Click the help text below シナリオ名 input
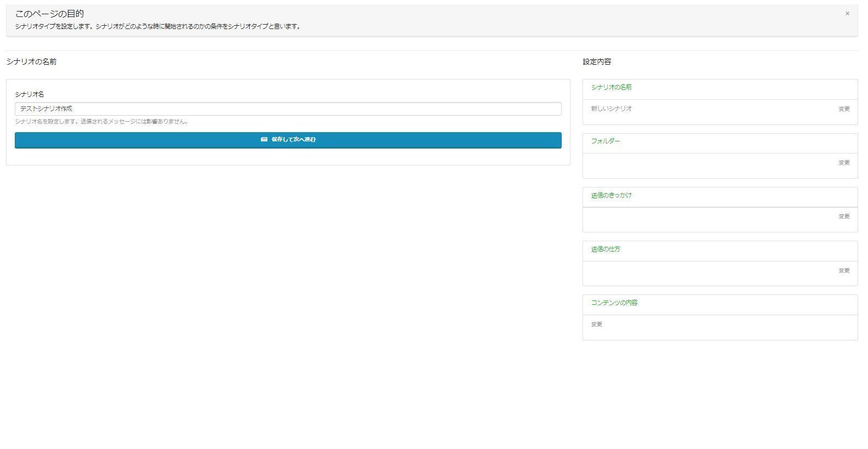Screen dimensions: 868x449 [x=102, y=122]
